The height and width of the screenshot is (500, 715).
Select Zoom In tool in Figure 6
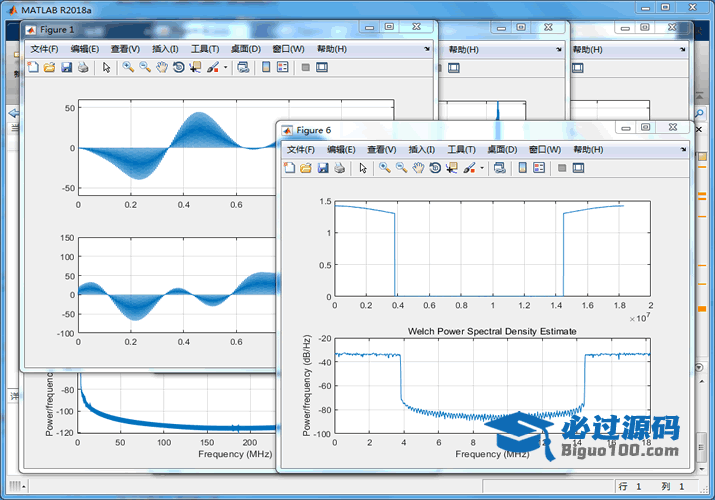point(384,168)
